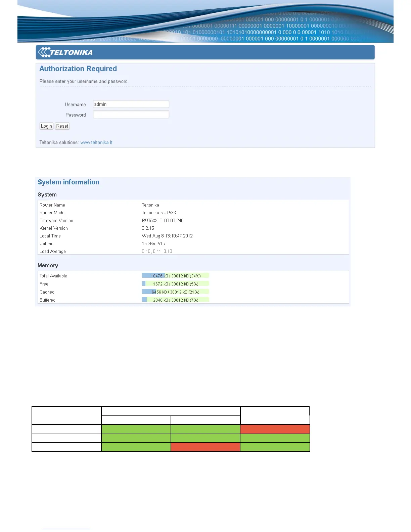Click the Reset button
The width and height of the screenshot is (411, 532).
62,126
